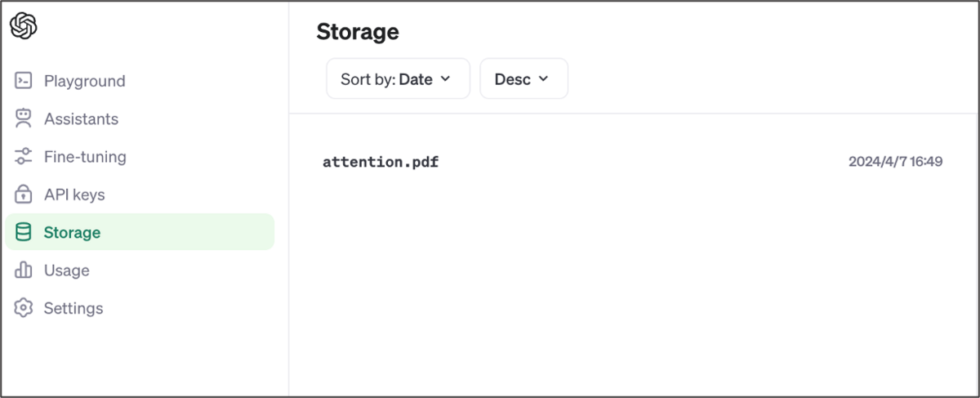Click the Storage database icon
980x398 pixels.
[24, 232]
